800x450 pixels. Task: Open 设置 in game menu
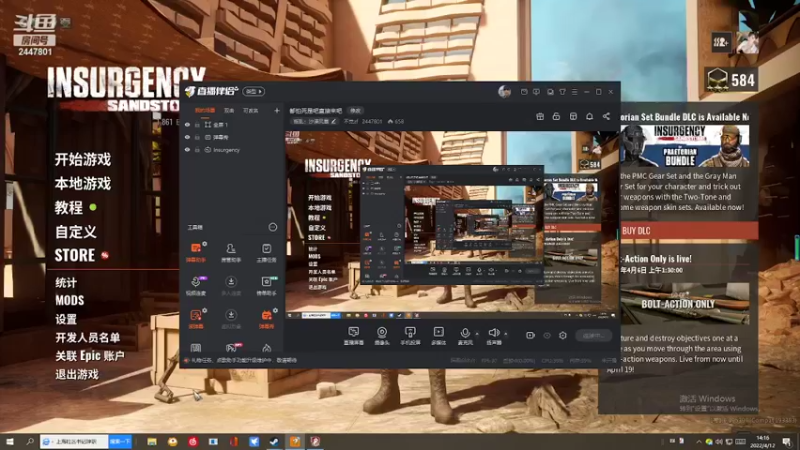pyautogui.click(x=66, y=319)
